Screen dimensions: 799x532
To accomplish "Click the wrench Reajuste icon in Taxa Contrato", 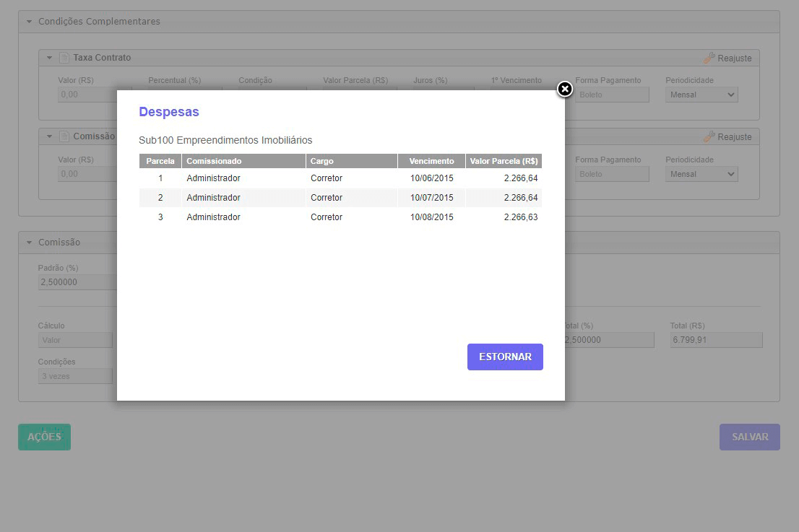I will [709, 58].
